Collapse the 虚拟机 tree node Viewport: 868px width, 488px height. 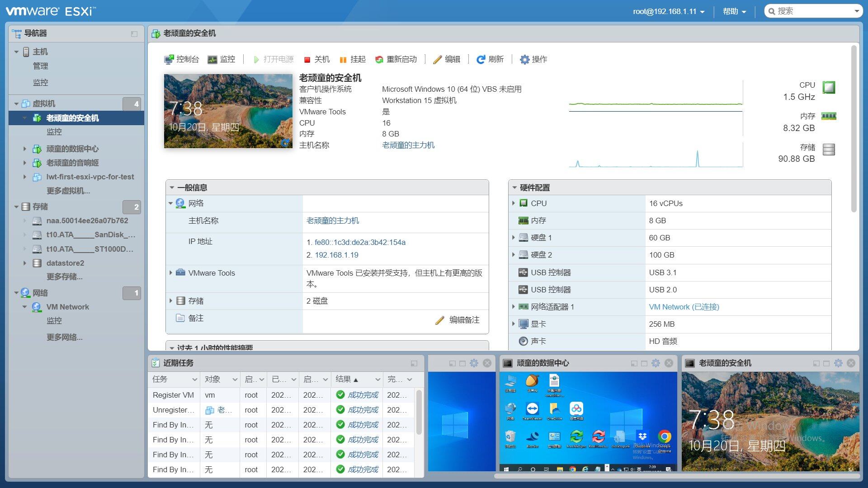click(x=16, y=104)
